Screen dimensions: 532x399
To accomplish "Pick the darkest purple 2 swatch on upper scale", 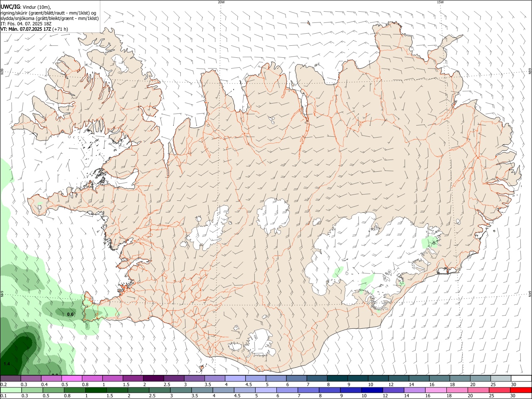I will pos(153,378).
